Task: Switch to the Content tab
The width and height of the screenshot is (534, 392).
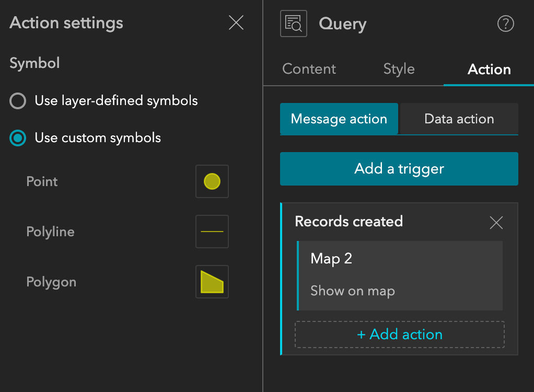Action: [x=309, y=70]
